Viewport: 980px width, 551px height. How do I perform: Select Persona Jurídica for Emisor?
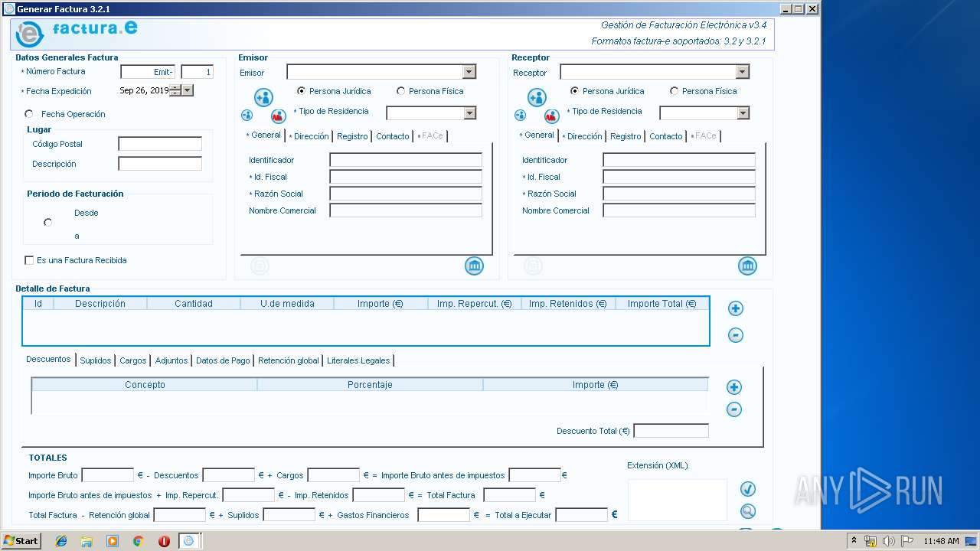click(301, 91)
